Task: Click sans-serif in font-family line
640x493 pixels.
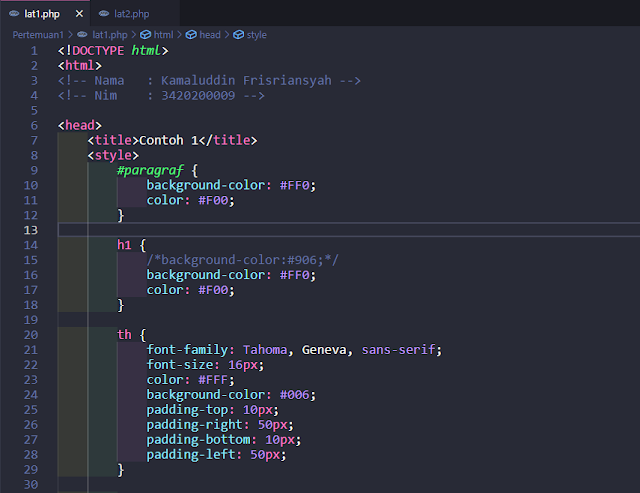Action: click(399, 350)
